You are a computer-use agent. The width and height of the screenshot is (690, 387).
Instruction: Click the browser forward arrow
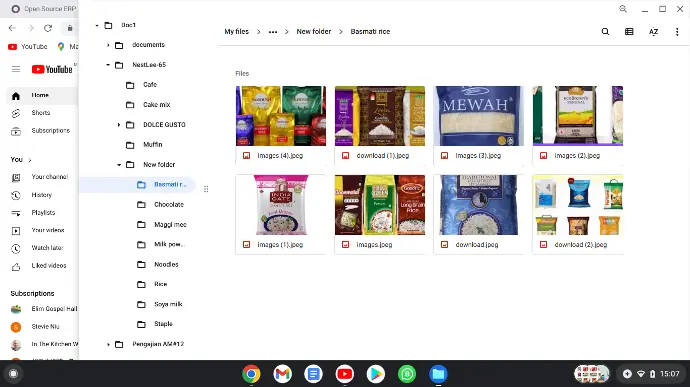tap(30, 28)
